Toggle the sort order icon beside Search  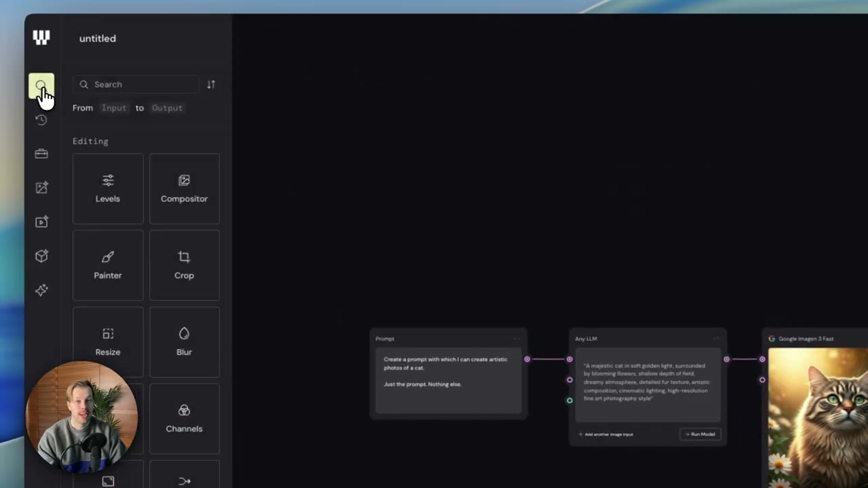pos(211,84)
